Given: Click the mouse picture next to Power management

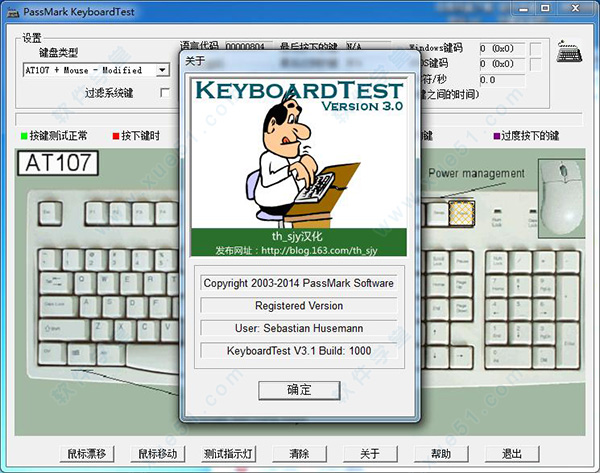Looking at the screenshot, I should 562,198.
